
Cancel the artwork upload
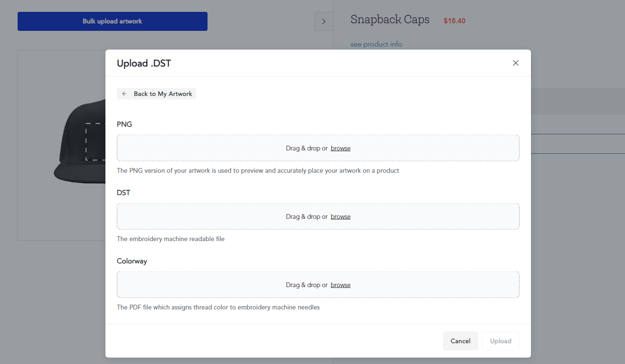pyautogui.click(x=460, y=341)
